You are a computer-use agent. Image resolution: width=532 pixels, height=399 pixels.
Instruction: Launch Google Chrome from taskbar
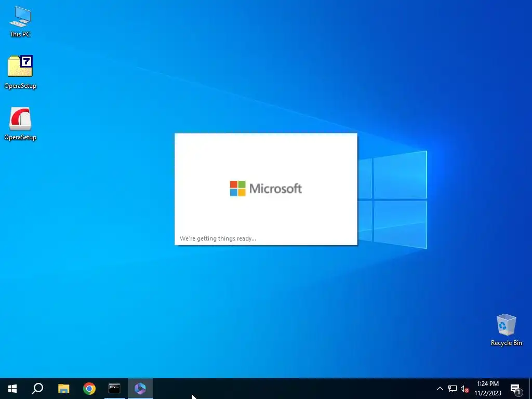tap(89, 389)
